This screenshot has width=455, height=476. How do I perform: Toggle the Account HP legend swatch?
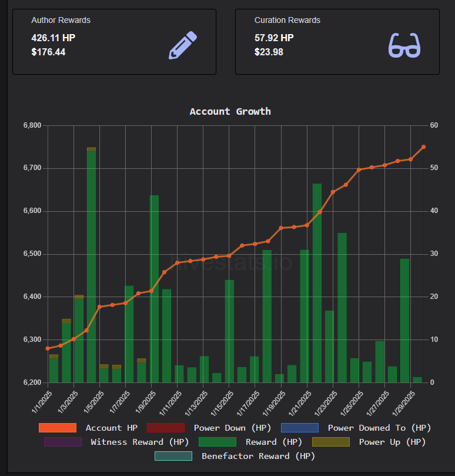pyautogui.click(x=58, y=428)
